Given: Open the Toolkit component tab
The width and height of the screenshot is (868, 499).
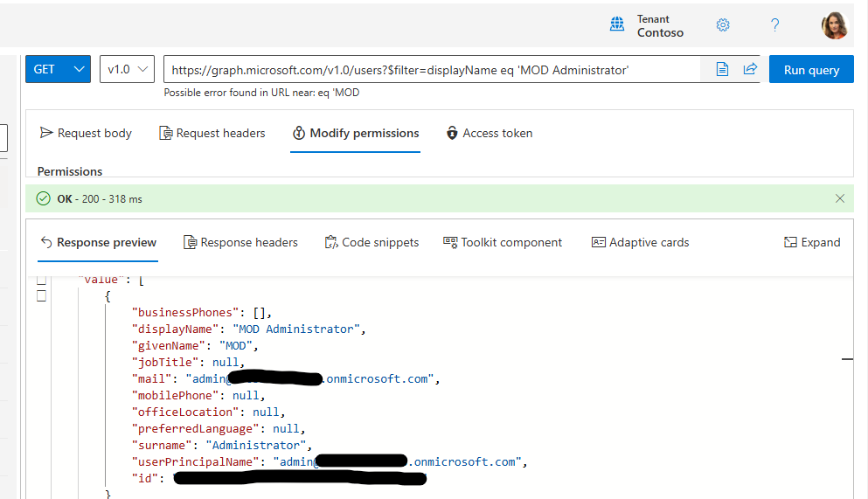Looking at the screenshot, I should click(x=502, y=243).
